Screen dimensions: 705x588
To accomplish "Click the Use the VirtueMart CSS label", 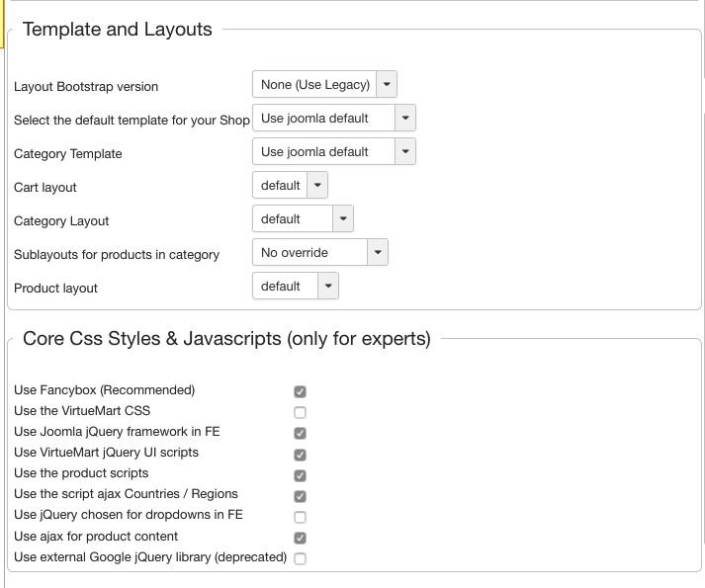I will (x=82, y=411).
